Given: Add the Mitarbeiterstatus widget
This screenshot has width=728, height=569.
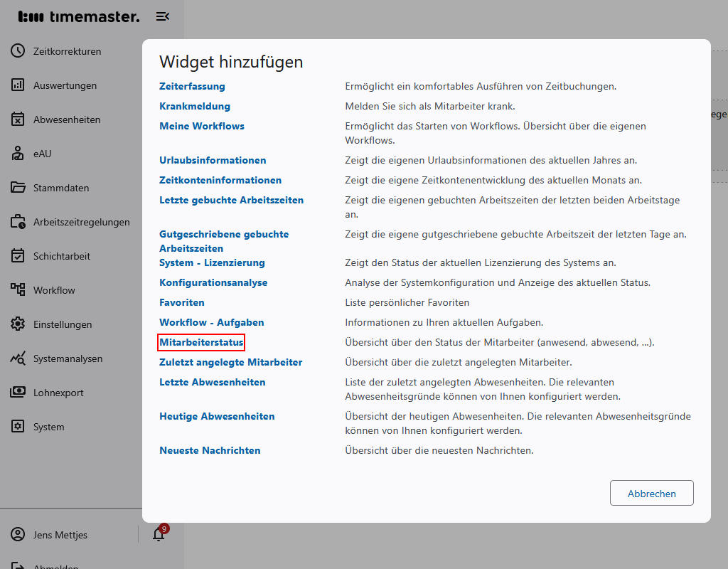Looking at the screenshot, I should coord(201,342).
